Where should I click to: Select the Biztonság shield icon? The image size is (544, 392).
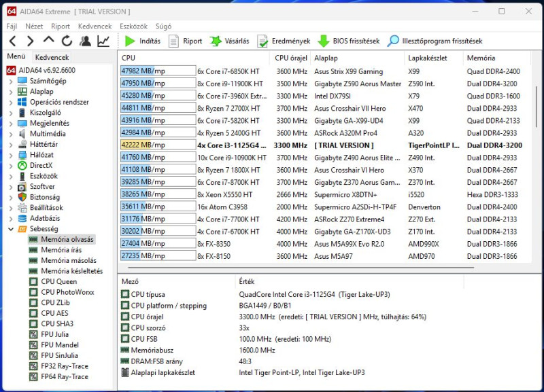point(22,197)
